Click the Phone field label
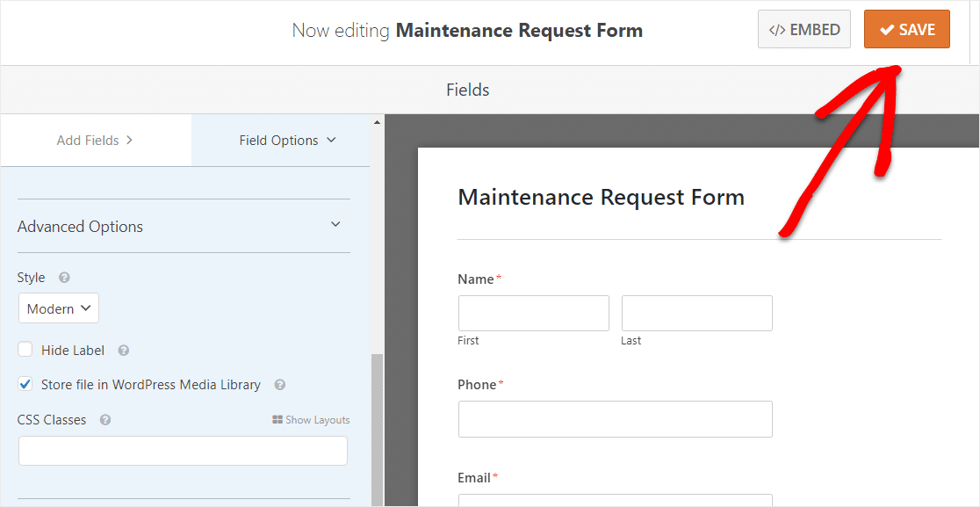Image resolution: width=980 pixels, height=507 pixels. pyautogui.click(x=477, y=385)
